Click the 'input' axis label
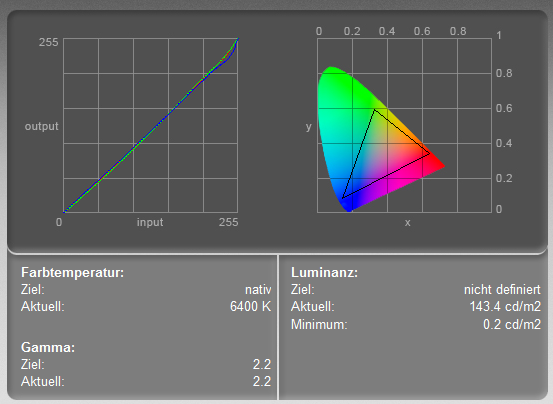 pyautogui.click(x=150, y=222)
